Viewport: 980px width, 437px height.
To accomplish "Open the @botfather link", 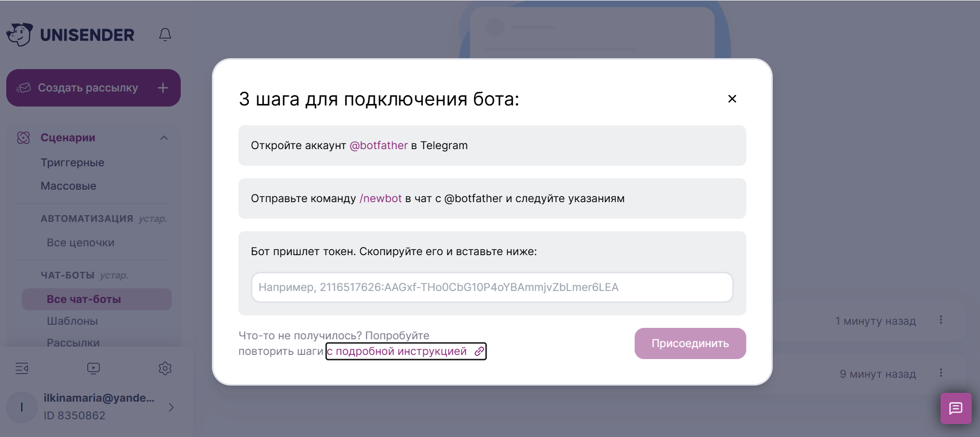I will 379,145.
